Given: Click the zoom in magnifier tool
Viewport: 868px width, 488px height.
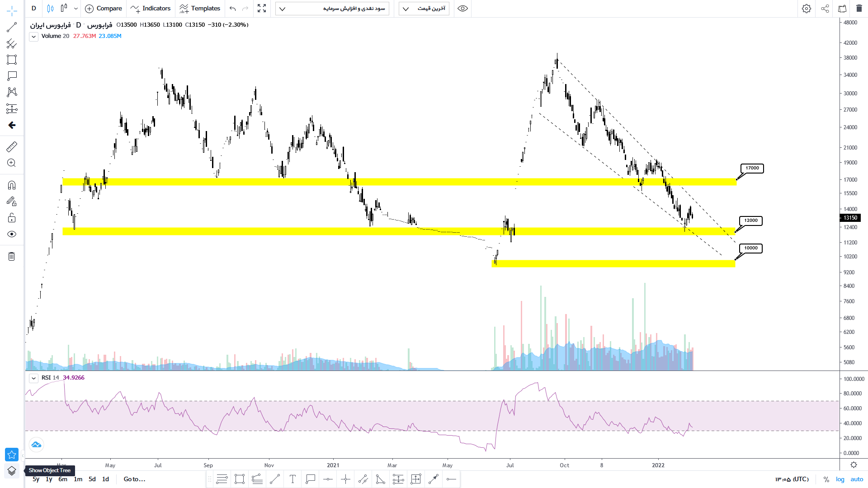Looking at the screenshot, I should coord(12,163).
